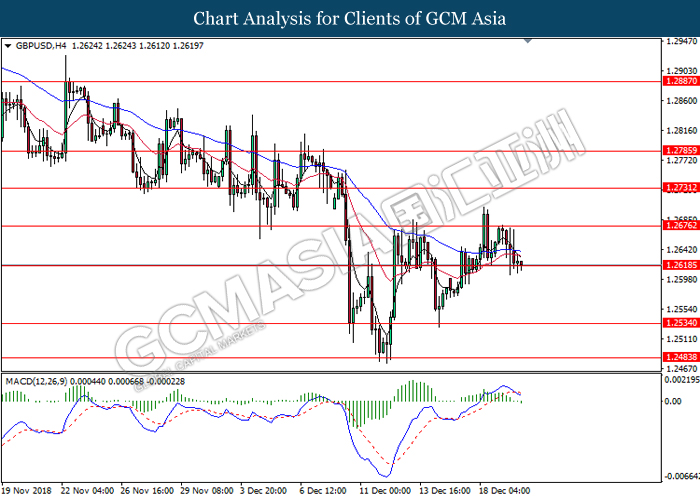Click the 1.24670 price axis value
This screenshot has height=500, width=700.
681,369
